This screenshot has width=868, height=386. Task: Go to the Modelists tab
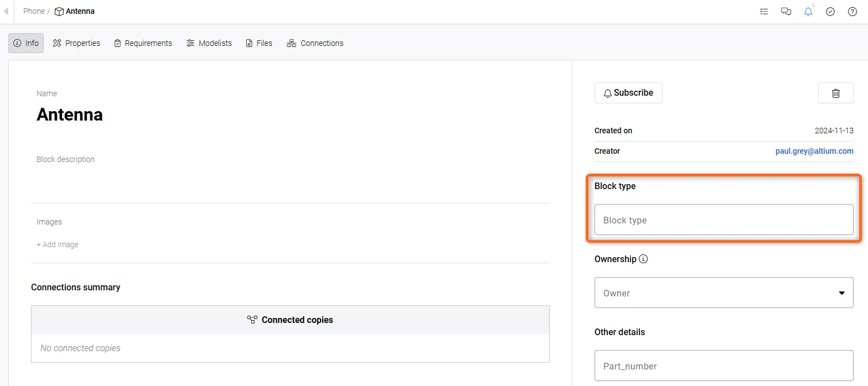click(209, 43)
